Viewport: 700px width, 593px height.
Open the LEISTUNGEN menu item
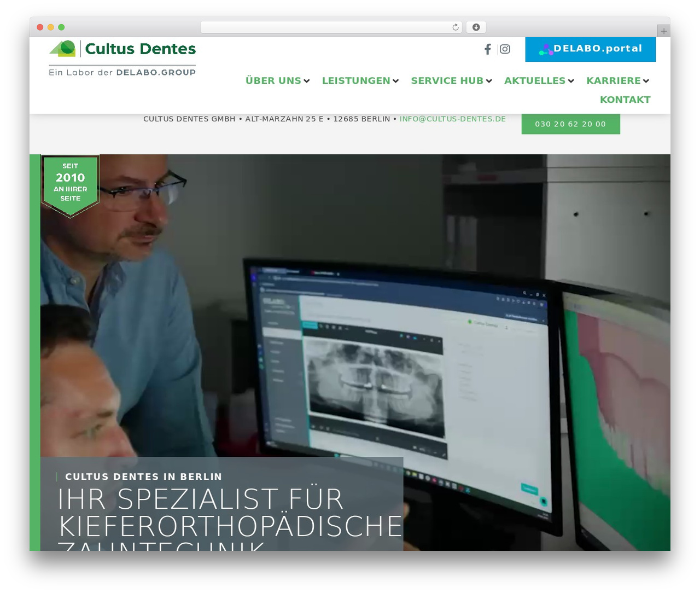pos(356,81)
